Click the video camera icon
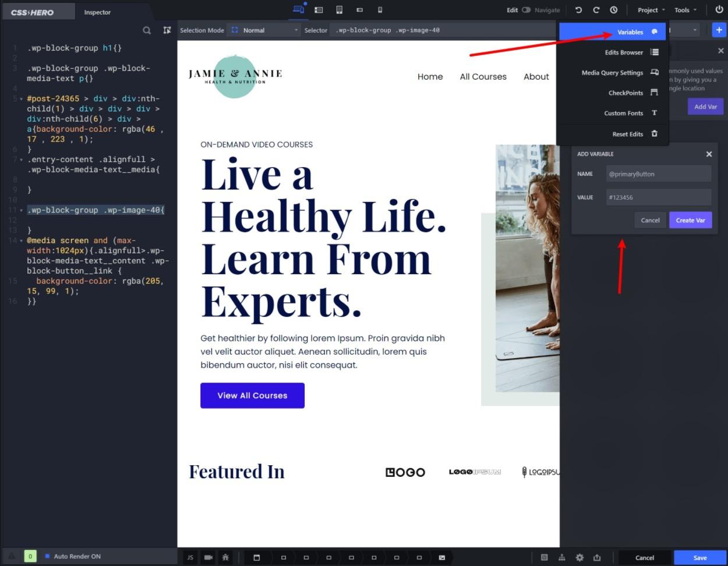 pyautogui.click(x=208, y=558)
